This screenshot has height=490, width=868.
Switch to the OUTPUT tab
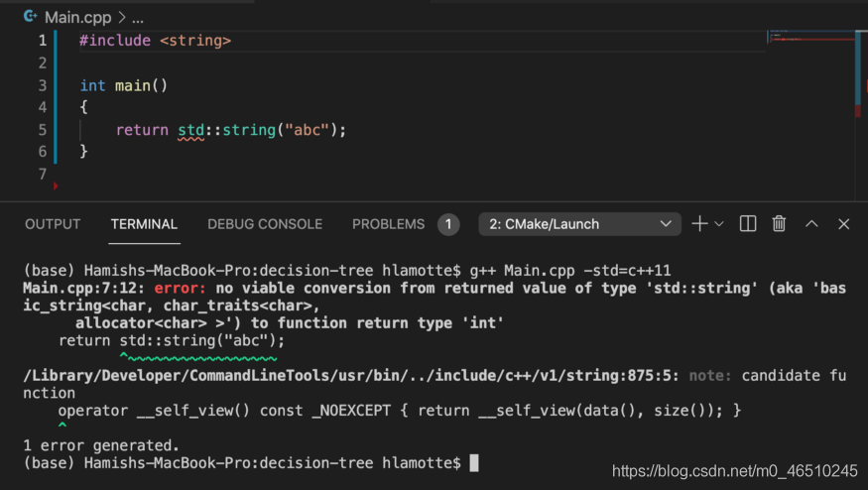pyautogui.click(x=53, y=224)
